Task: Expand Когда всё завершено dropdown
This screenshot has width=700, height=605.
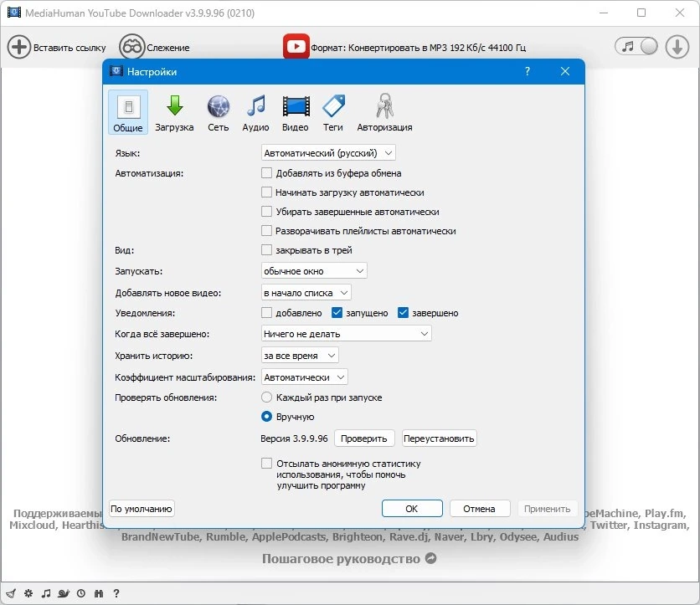Action: coord(346,333)
